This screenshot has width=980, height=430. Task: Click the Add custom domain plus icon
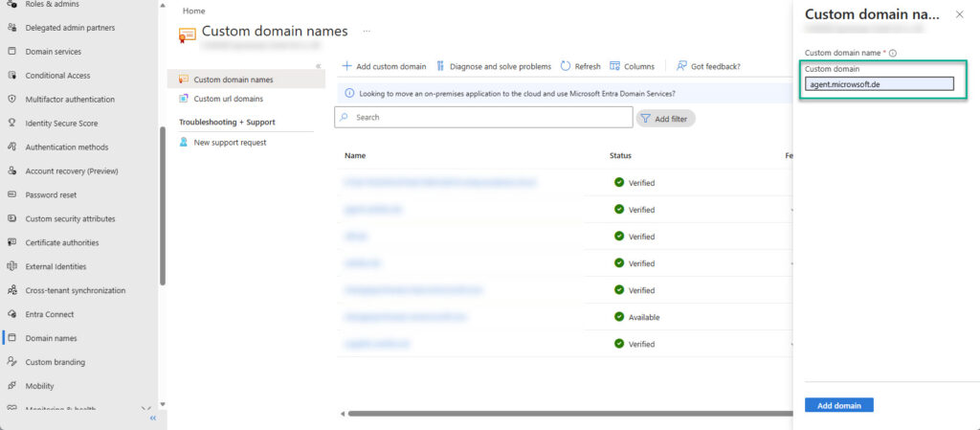[346, 66]
